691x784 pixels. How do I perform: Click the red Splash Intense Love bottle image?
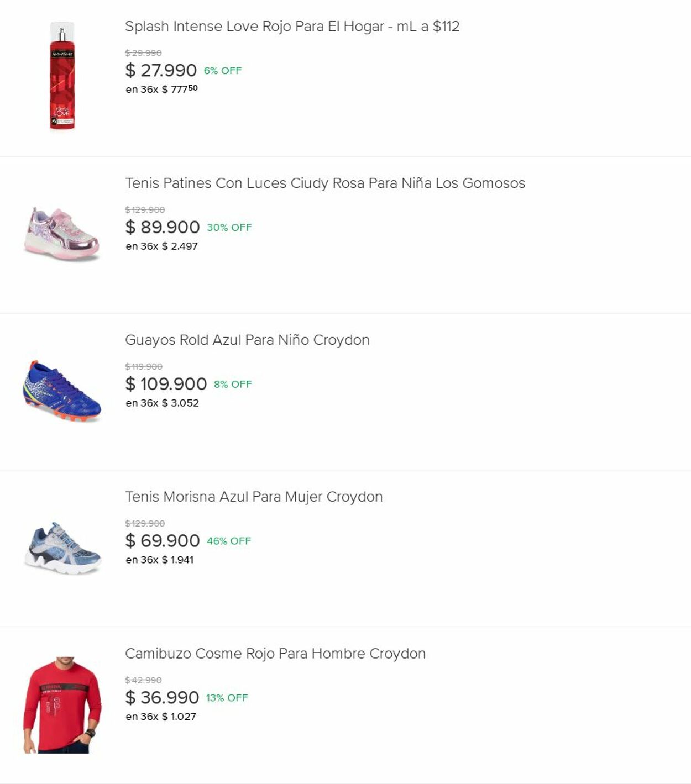(x=62, y=76)
